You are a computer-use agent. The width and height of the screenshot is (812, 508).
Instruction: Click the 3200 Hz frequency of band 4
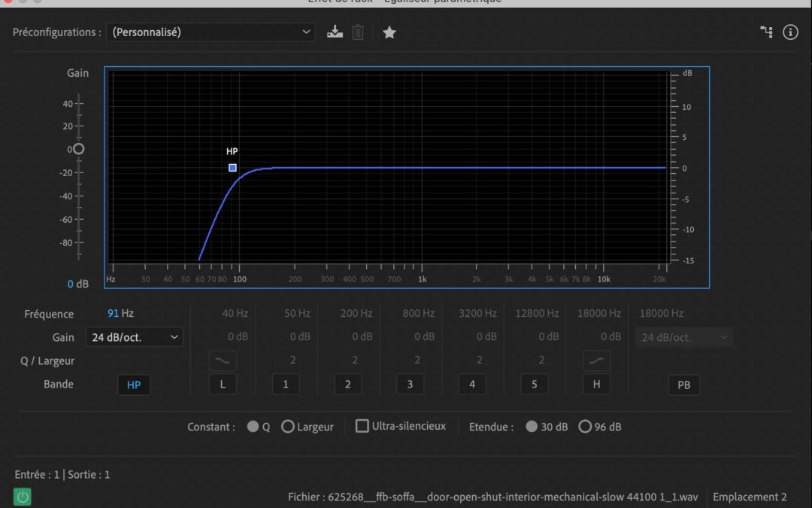pyautogui.click(x=477, y=313)
